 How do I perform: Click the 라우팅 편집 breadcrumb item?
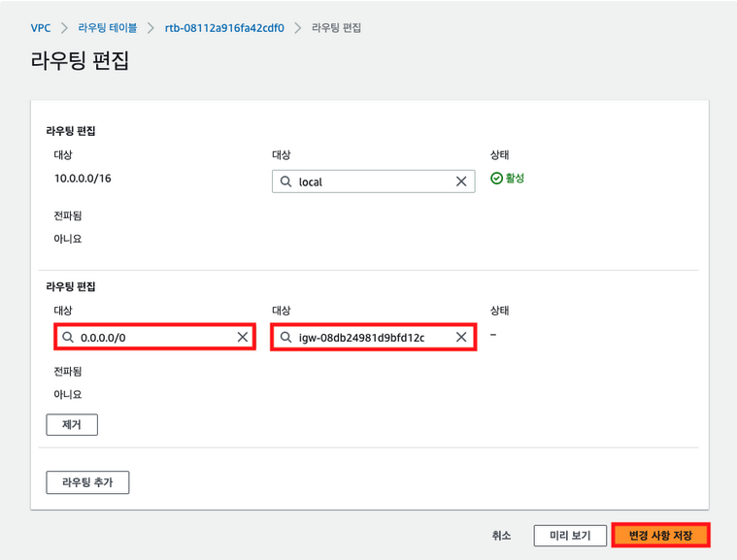pos(336,28)
